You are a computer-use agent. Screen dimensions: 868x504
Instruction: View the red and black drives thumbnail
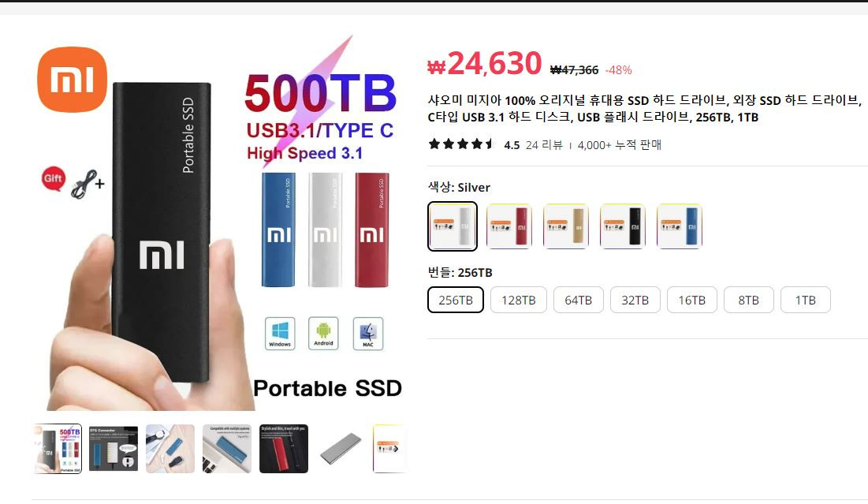[x=284, y=449]
